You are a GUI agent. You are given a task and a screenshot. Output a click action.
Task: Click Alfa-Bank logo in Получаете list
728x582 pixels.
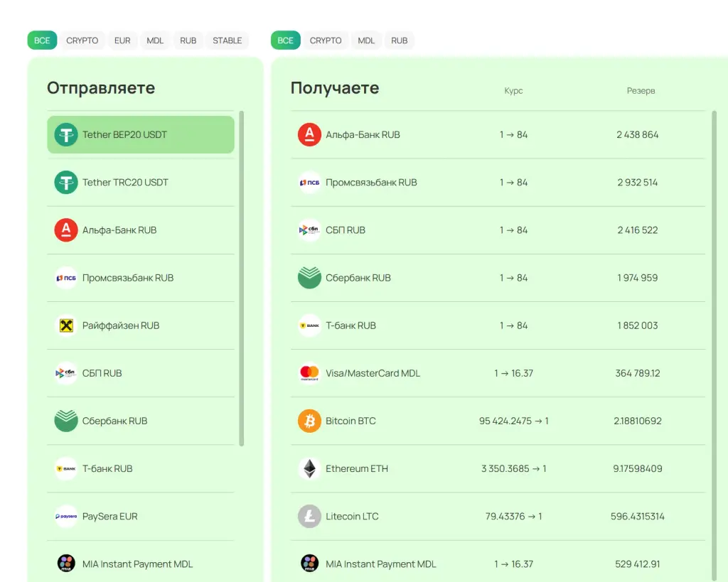coord(309,134)
